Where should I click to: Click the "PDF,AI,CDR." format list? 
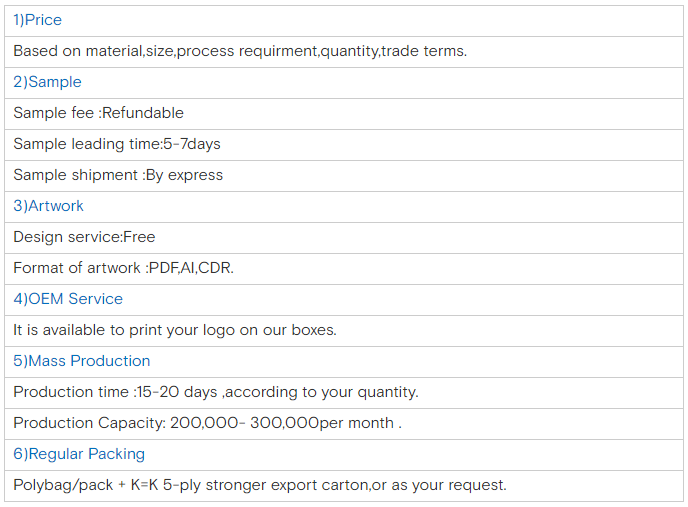[191, 268]
